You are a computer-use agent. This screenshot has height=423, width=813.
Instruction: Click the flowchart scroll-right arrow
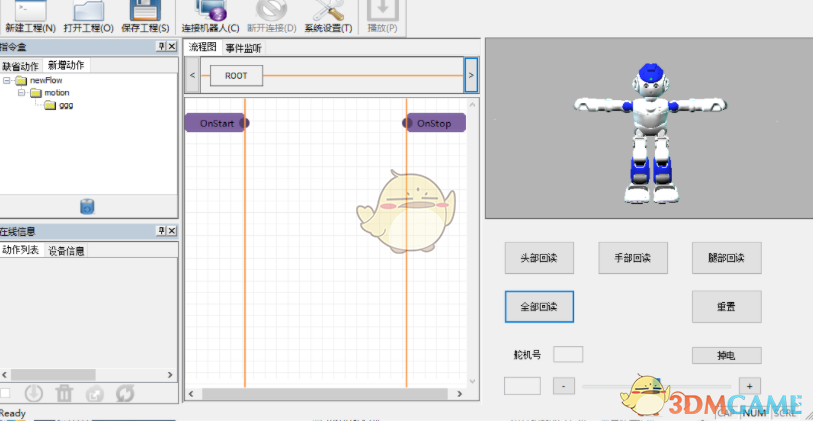click(459, 394)
